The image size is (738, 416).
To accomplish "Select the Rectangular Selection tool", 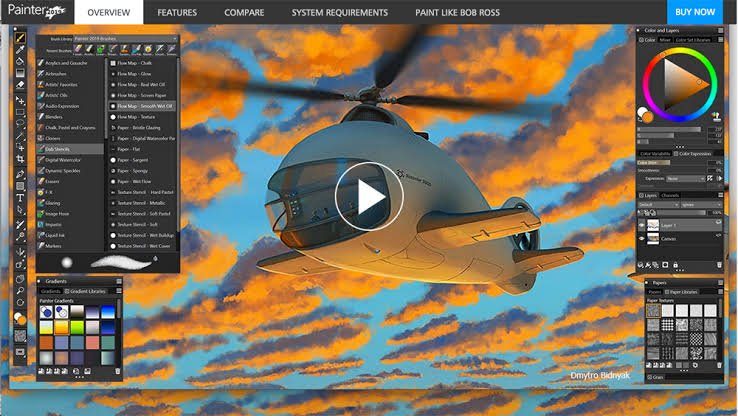I will click(20, 112).
